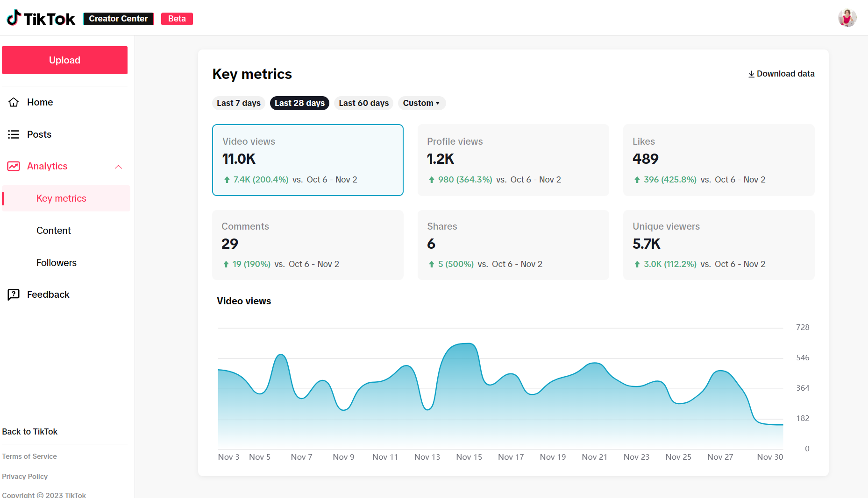
Task: Click the 546 y-axis value
Action: coord(803,358)
